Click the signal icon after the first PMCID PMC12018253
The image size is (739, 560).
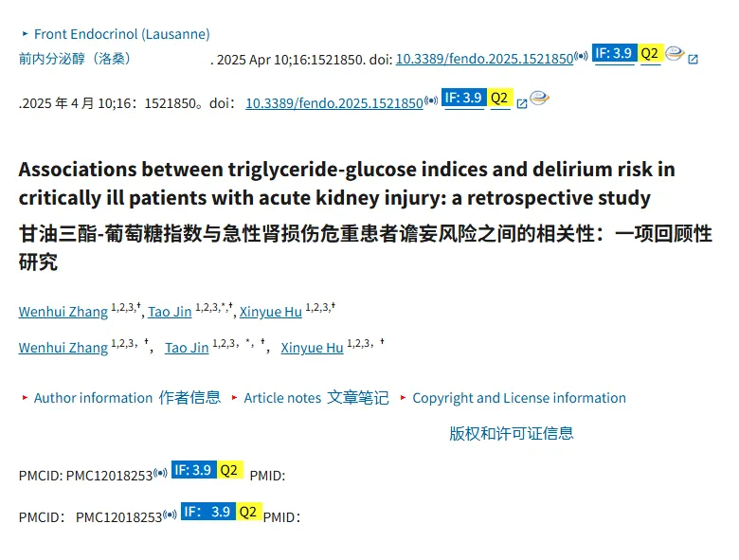(x=160, y=473)
